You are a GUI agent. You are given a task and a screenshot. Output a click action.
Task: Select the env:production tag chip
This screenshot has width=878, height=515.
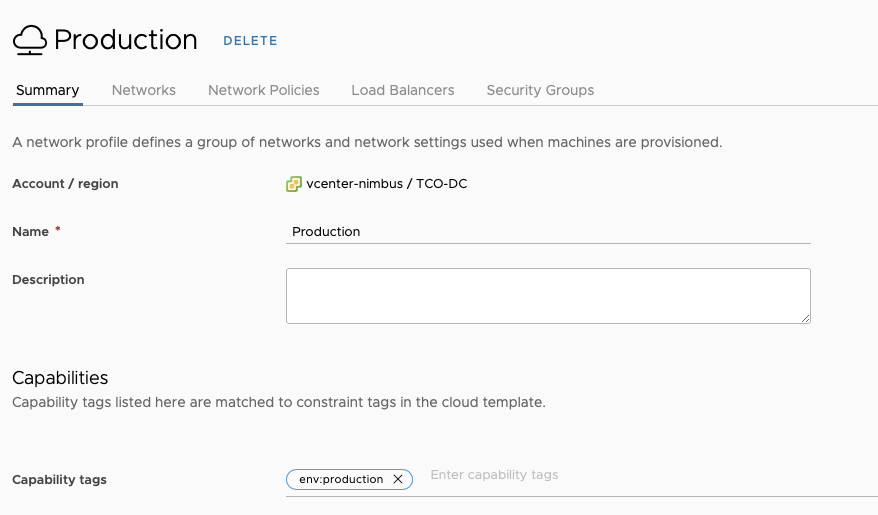click(x=341, y=480)
